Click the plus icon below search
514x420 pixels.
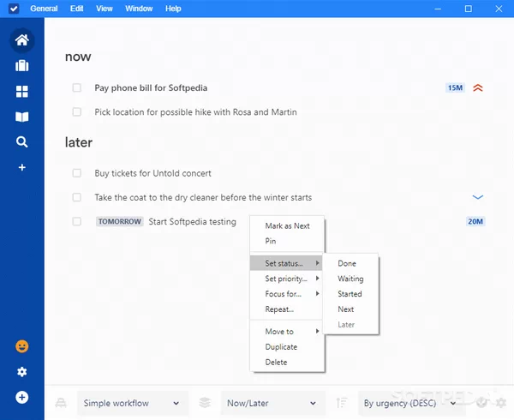(22, 167)
